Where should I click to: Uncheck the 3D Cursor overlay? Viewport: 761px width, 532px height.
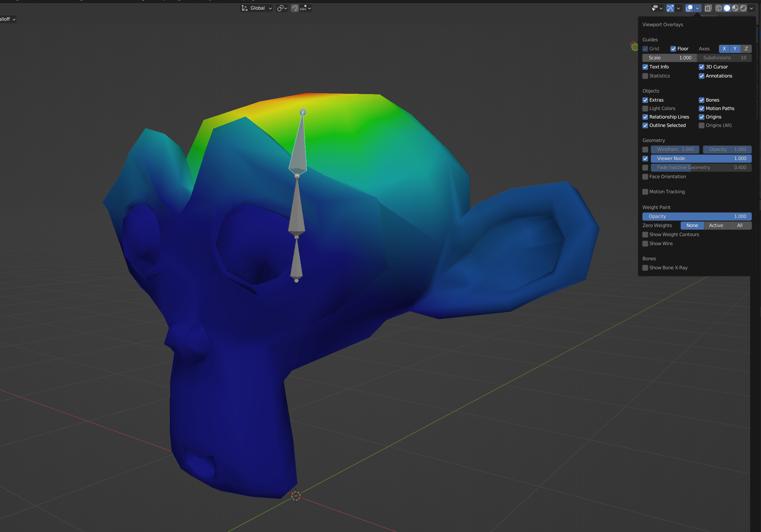click(x=702, y=67)
